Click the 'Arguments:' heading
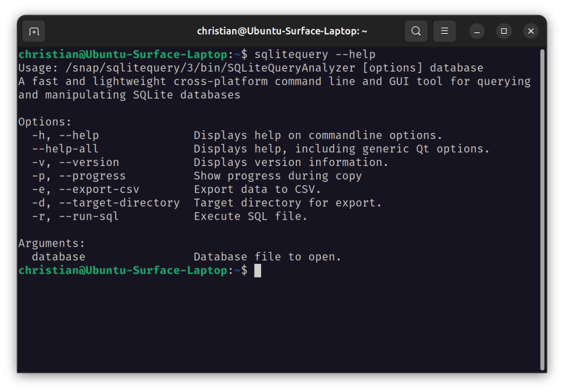This screenshot has height=392, width=564. 52,243
